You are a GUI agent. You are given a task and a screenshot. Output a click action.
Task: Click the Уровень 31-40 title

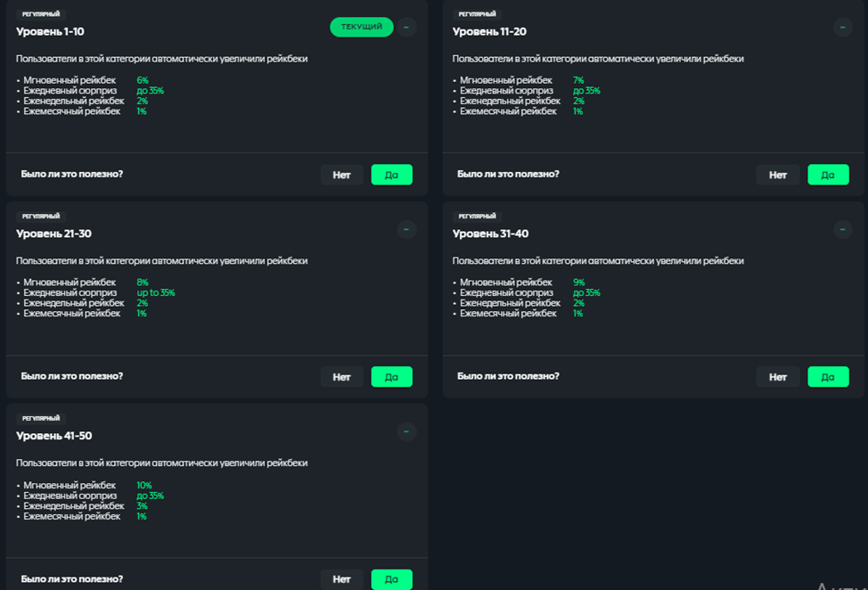coord(490,234)
